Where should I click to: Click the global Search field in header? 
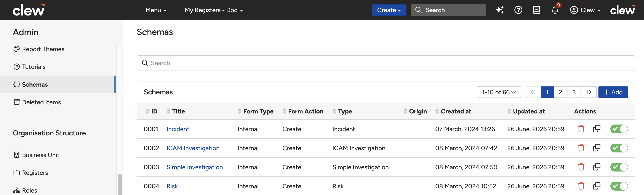pos(448,10)
